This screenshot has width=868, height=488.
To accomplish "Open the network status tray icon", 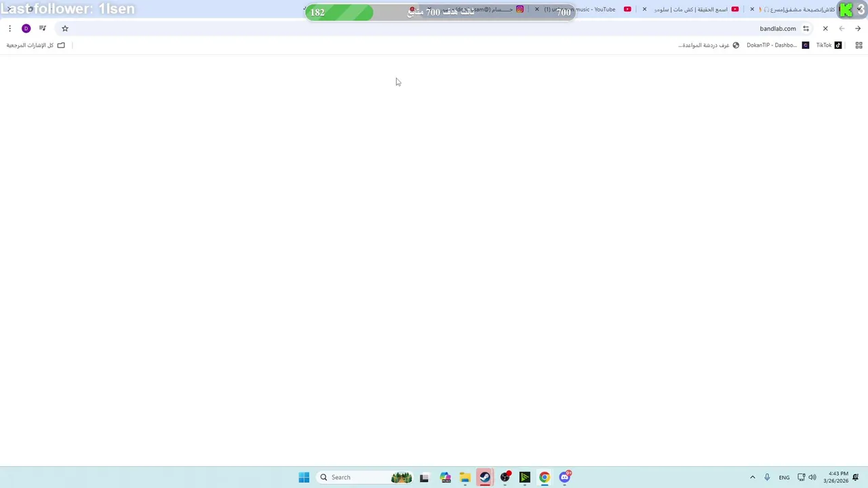I will [802, 477].
